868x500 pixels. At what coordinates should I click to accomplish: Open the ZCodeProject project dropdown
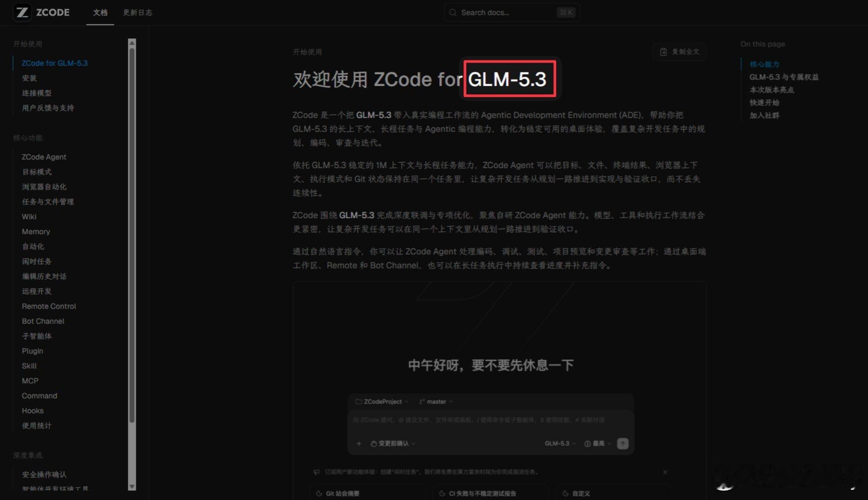[x=382, y=402]
